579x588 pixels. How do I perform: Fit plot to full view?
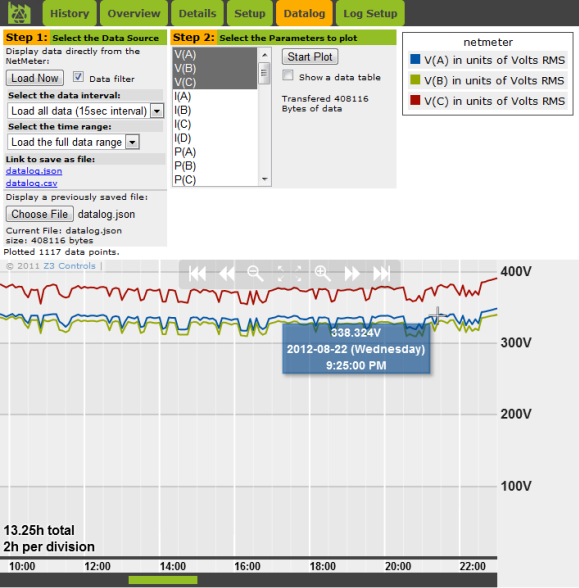[289, 273]
